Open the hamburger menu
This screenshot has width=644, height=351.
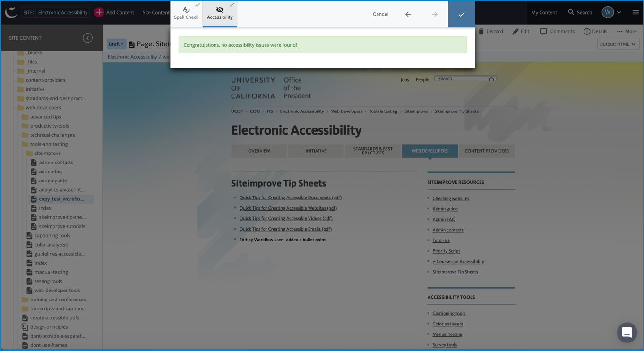point(635,12)
